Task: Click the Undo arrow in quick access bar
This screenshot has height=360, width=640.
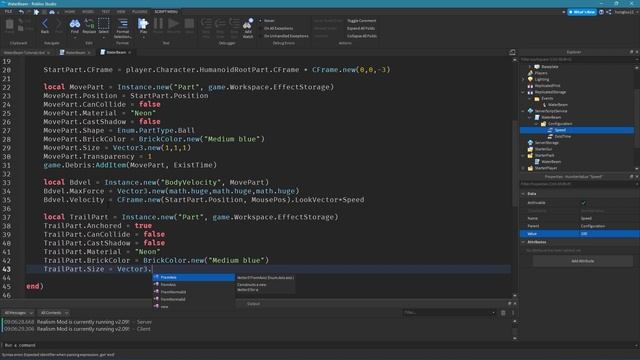Action: point(21,12)
